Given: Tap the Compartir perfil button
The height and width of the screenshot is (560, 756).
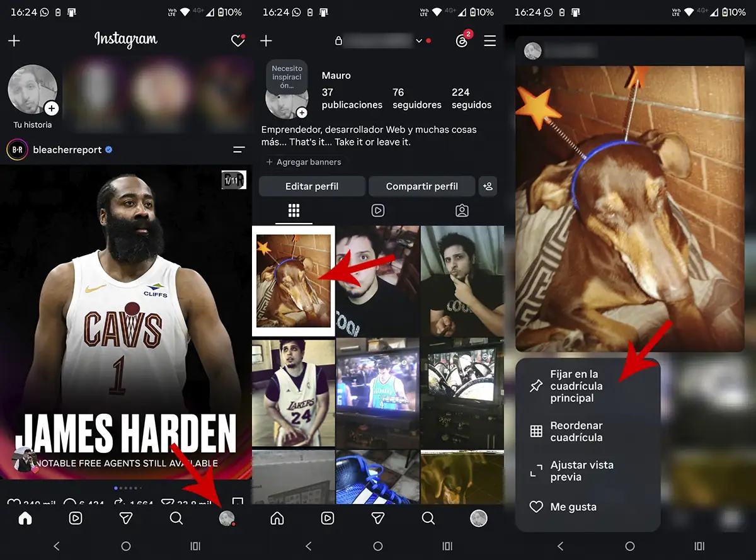Looking at the screenshot, I should click(422, 186).
